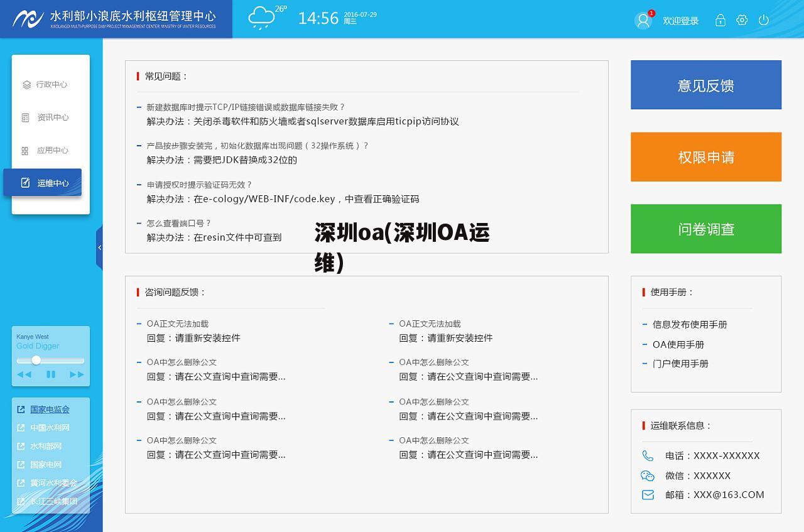Click the 资讯中心 news icon

(x=26, y=117)
